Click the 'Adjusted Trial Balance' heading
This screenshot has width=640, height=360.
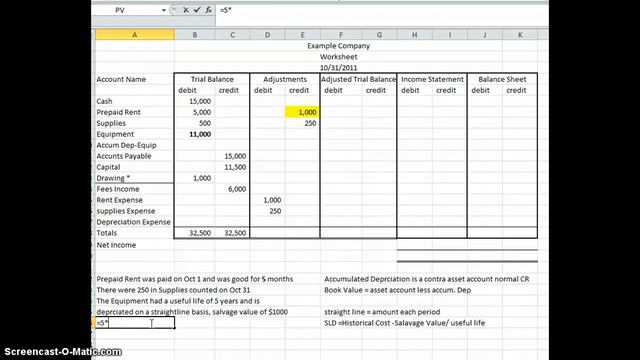coord(358,79)
